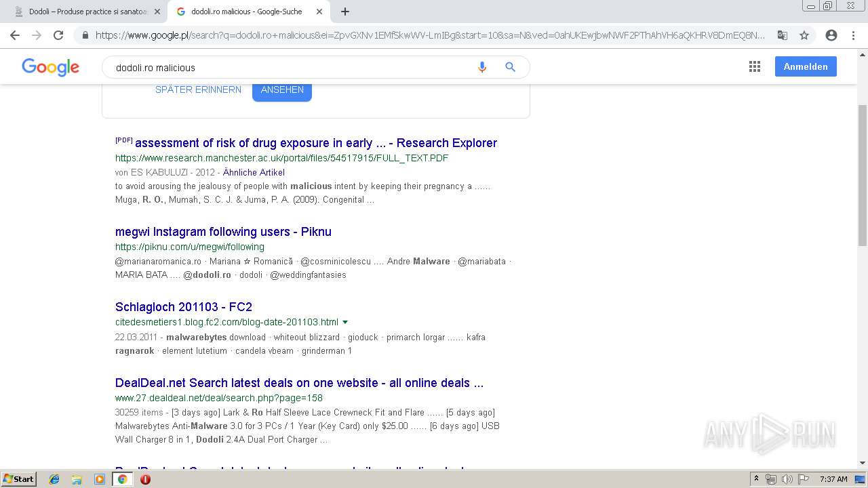Click the page vertical scrollbar thumb
This screenshot has width=868, height=488.
coord(863,176)
